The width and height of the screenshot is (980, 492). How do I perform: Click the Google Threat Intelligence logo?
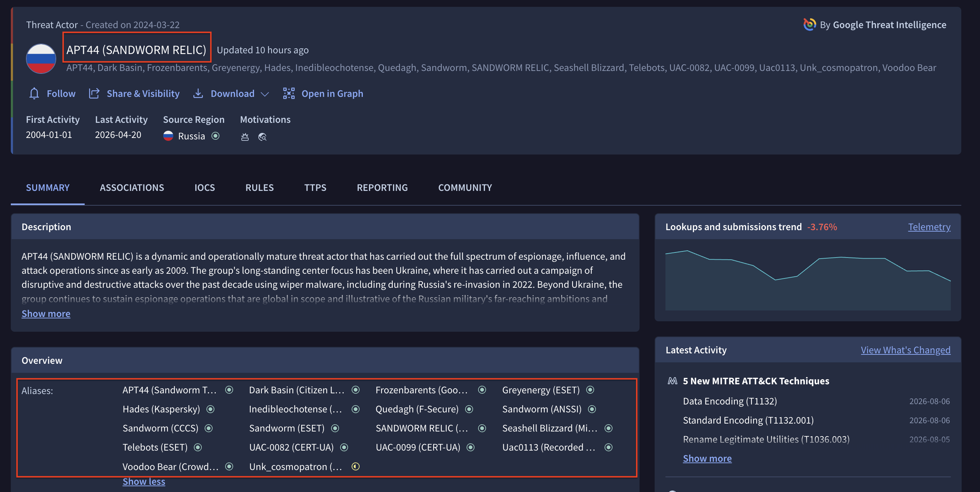809,25
